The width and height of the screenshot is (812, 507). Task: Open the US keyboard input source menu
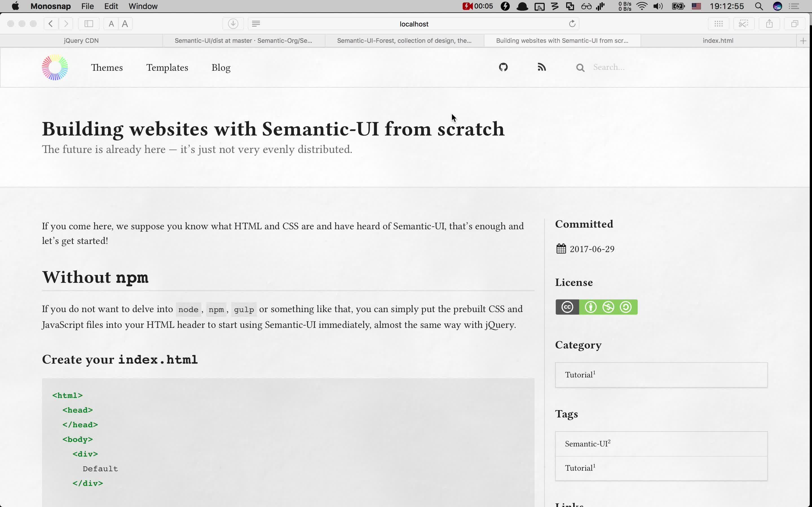click(x=697, y=6)
